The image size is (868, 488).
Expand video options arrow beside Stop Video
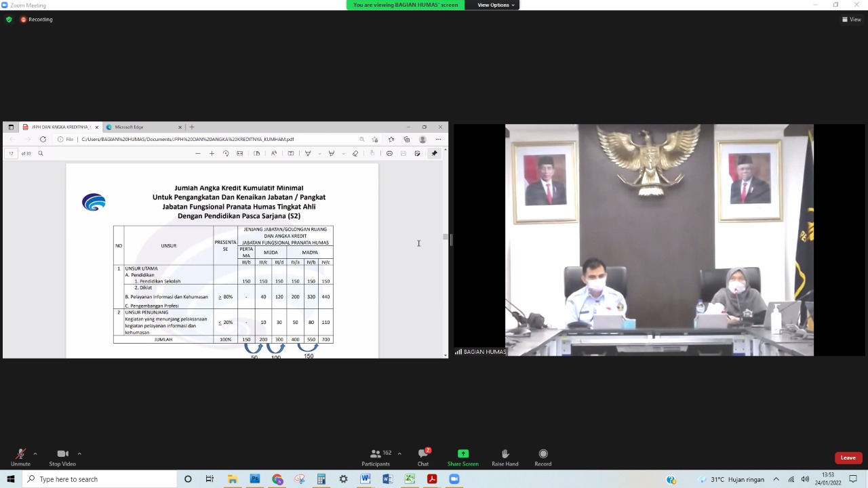(x=79, y=454)
